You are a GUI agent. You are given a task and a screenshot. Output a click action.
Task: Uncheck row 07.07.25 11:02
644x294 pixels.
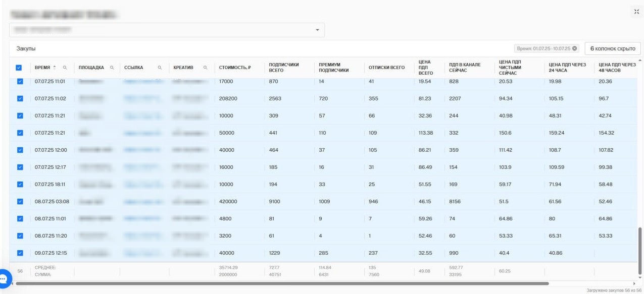20,98
